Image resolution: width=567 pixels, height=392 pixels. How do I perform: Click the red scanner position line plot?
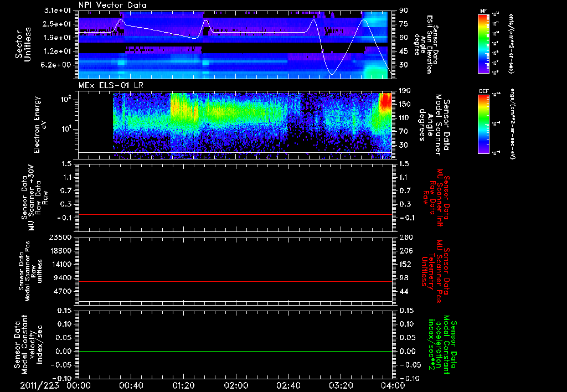click(235, 281)
